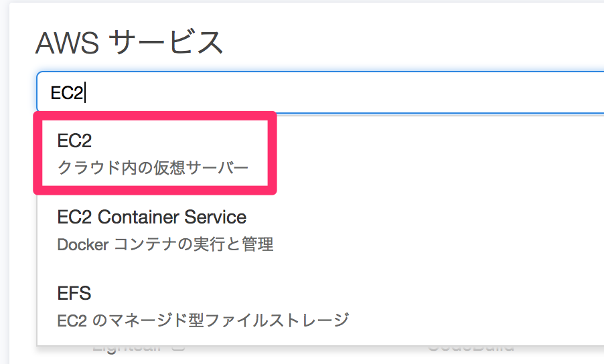Screen dimensions: 604x364
Task: Click the 'クラウド内の仮想サーバー' description text
Action: [153, 168]
